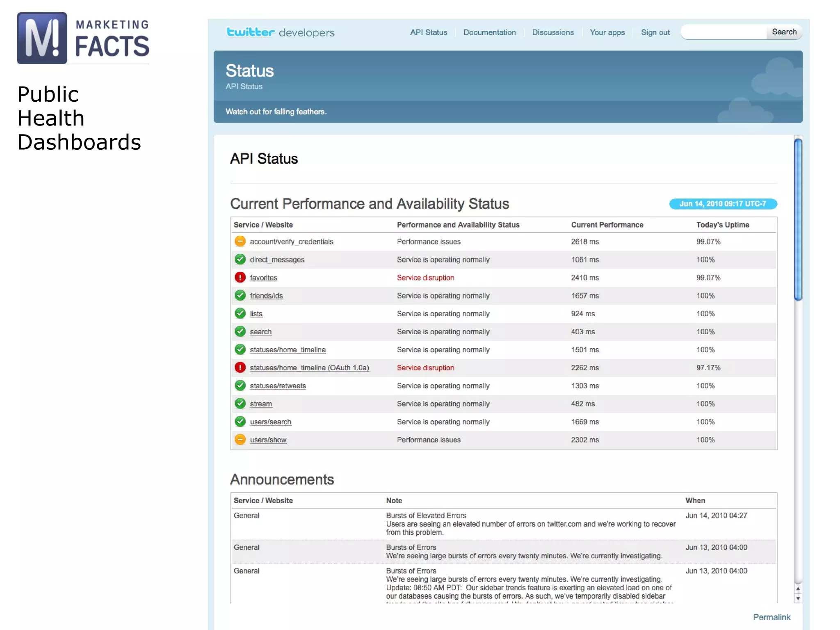Screen dimensions: 840x630
Task: Click the red alert icon beside statuses/home_timeline (OAuth 1.0a)
Action: 240,367
